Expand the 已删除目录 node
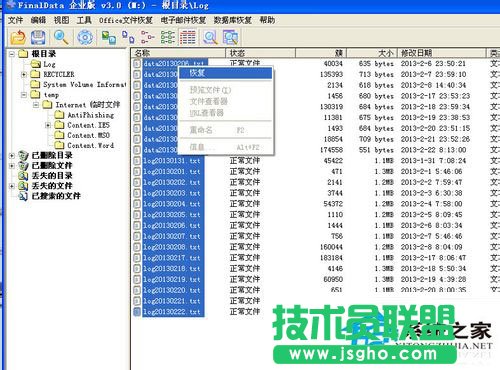Screen dimensions: 500x370 tap(12, 155)
